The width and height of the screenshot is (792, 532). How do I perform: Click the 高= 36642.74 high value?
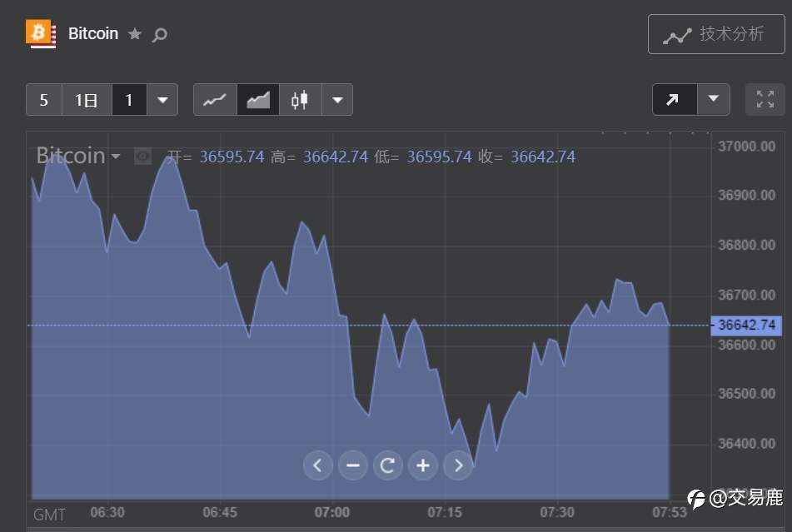[319, 157]
